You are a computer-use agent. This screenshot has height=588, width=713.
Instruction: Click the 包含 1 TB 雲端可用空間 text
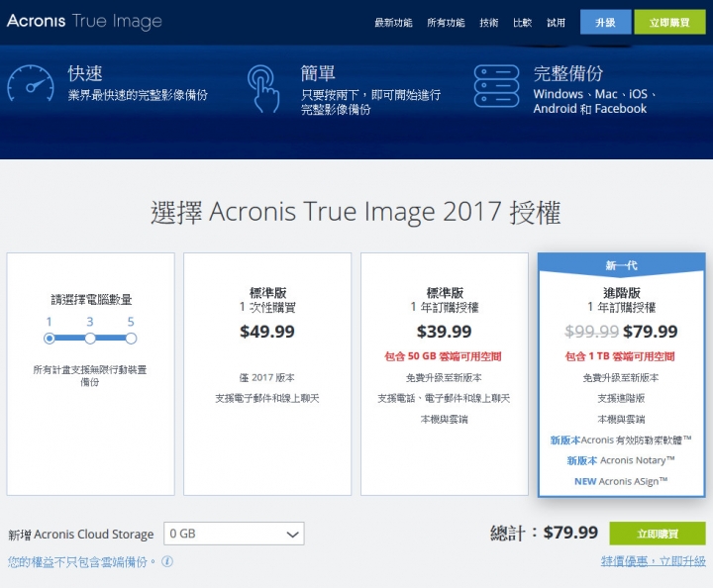pyautogui.click(x=620, y=356)
